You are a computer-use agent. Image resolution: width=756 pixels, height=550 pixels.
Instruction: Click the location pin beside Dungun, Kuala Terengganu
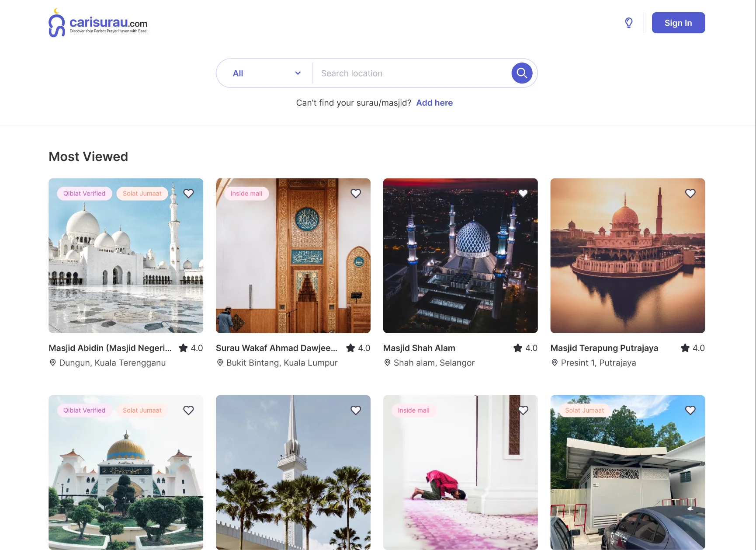pos(52,362)
